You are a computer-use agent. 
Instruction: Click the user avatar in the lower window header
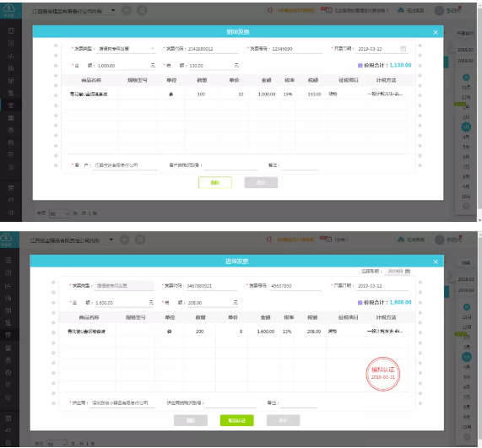pos(439,240)
